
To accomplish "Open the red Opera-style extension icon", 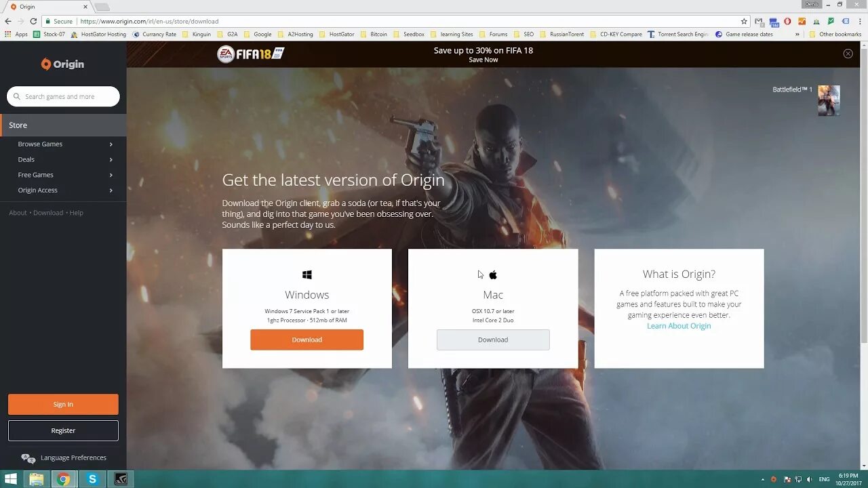I will [787, 21].
